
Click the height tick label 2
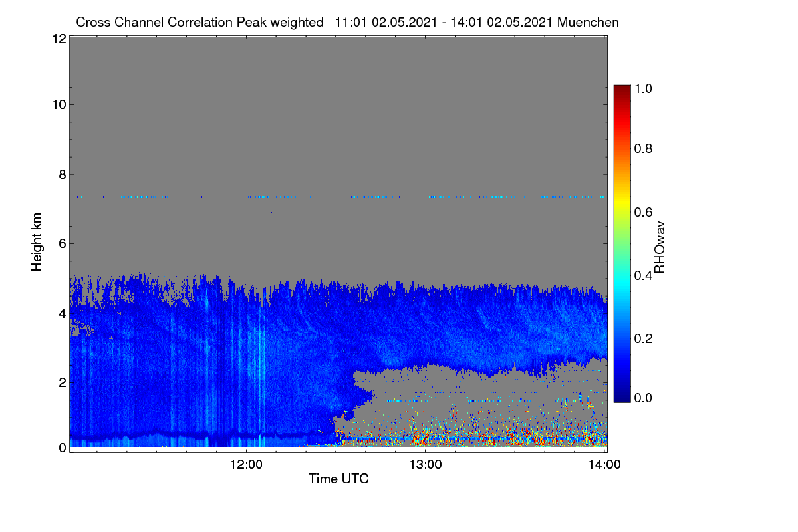point(61,382)
